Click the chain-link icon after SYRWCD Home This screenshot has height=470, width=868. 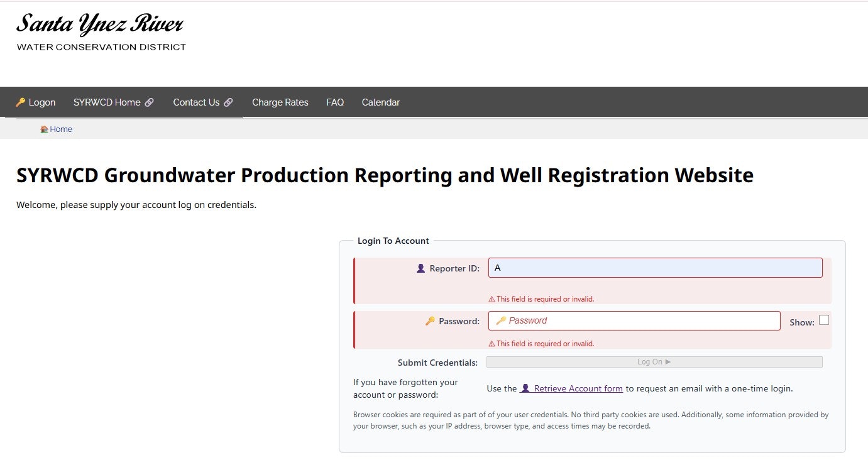(149, 102)
